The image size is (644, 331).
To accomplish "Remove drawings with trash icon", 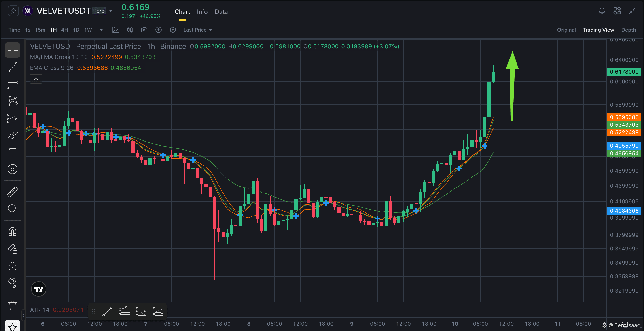I will point(13,305).
